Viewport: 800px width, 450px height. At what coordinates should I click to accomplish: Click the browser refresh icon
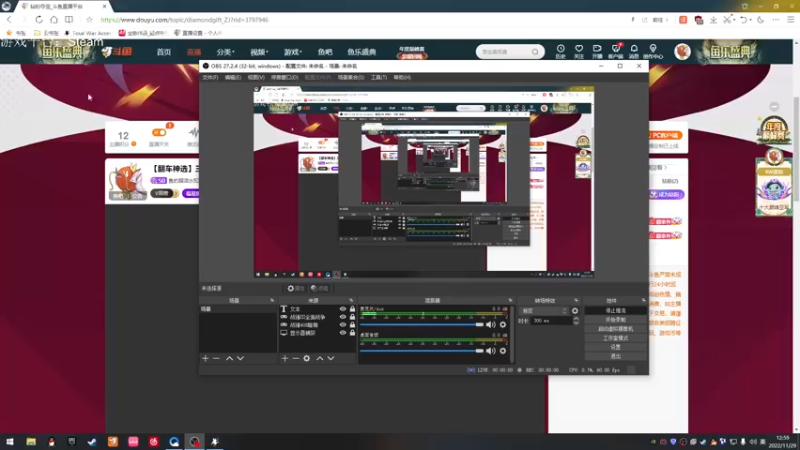(x=39, y=19)
